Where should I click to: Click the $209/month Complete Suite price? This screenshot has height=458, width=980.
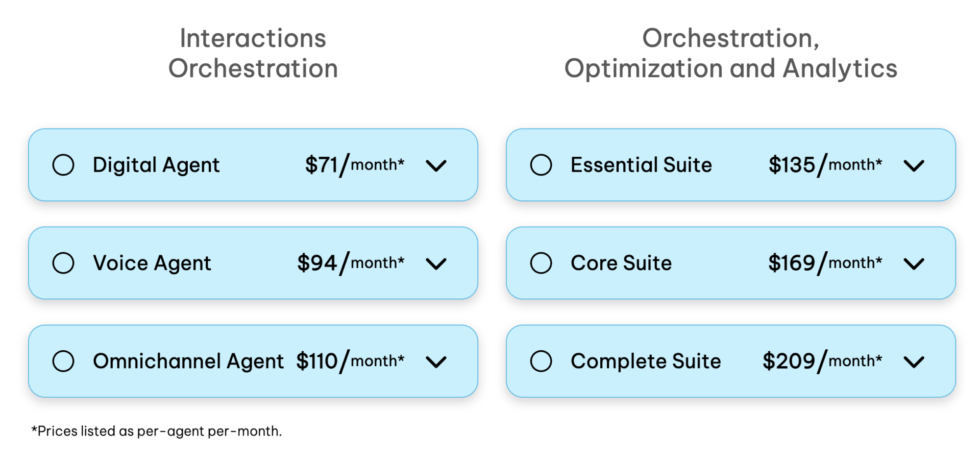coord(823,361)
